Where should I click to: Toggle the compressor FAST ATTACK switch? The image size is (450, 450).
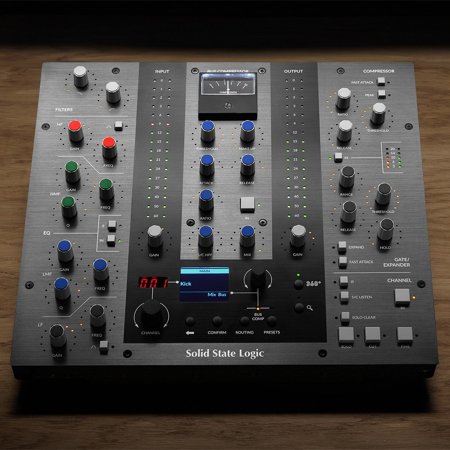point(381,81)
